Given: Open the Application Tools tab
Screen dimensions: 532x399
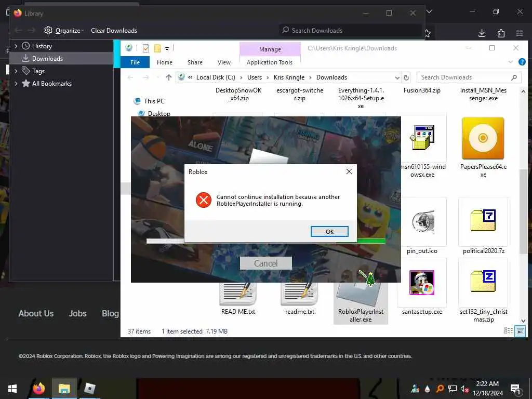Looking at the screenshot, I should coord(270,62).
